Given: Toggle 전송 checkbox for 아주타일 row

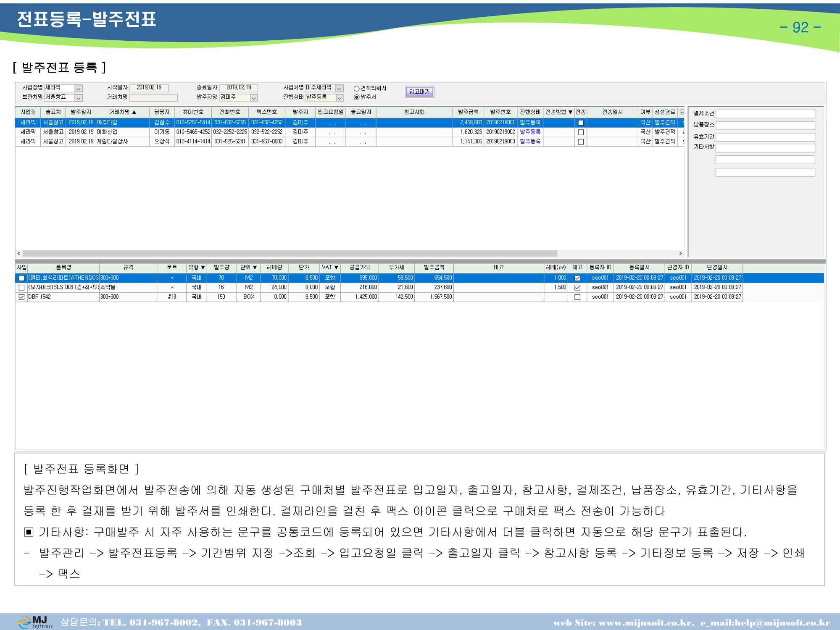Looking at the screenshot, I should point(581,123).
